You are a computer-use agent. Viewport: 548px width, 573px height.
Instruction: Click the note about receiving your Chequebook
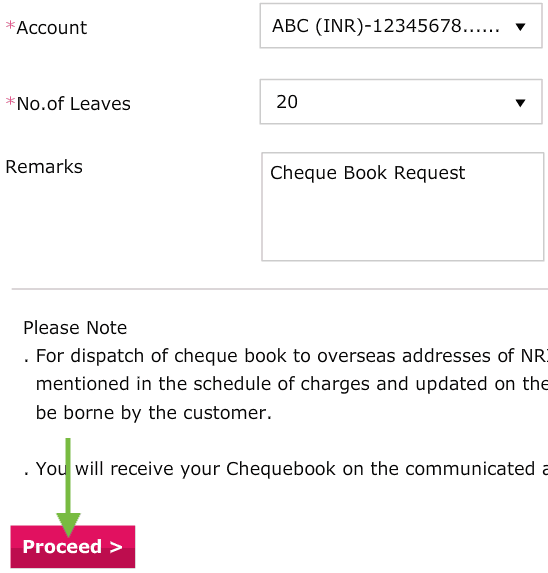[285, 469]
